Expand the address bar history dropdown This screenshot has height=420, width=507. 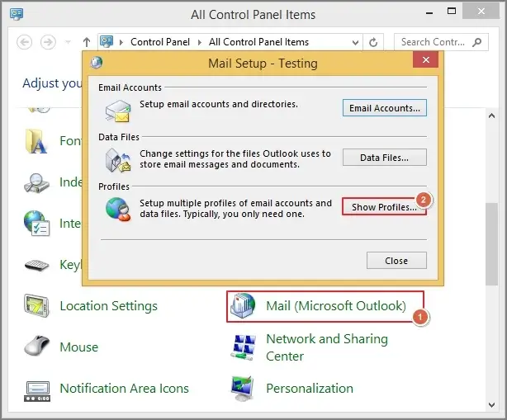(355, 42)
